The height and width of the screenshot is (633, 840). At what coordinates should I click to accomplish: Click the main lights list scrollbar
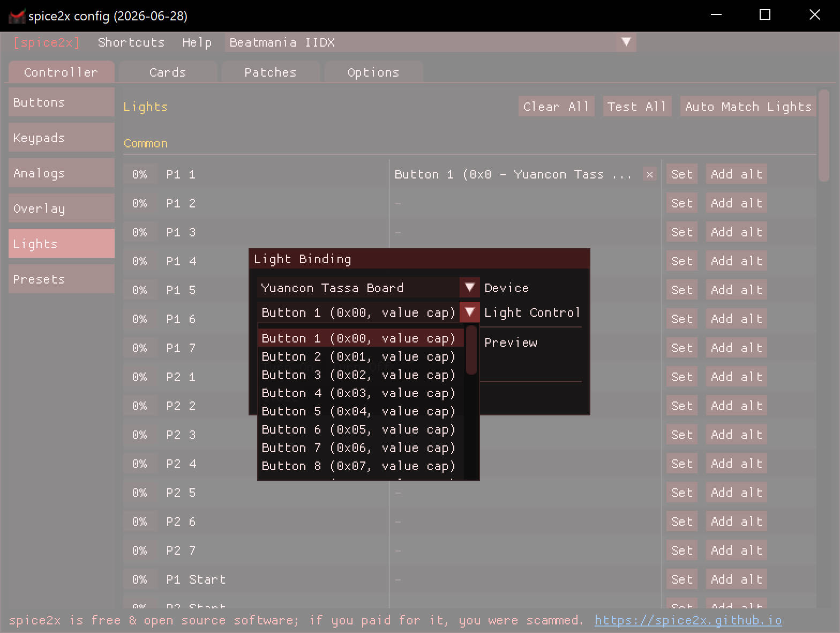point(824,136)
